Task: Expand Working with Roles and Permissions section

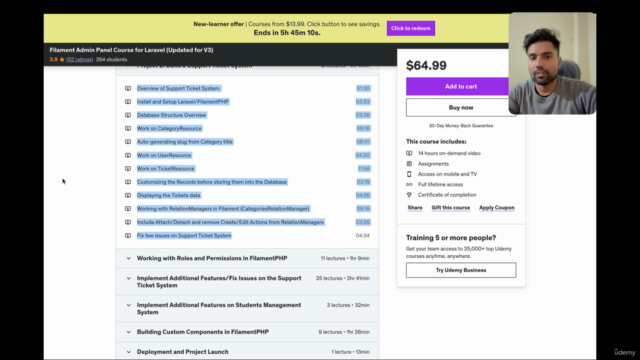Action: coord(247,258)
